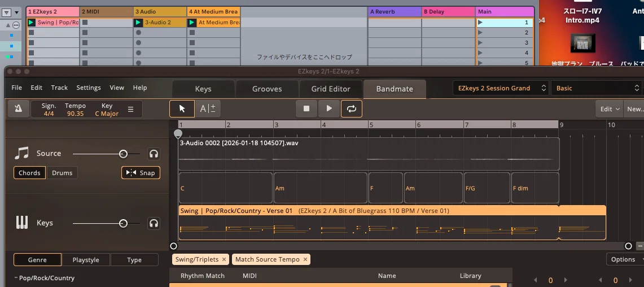Remove the Swing/Triplets filter tag
This screenshot has height=287, width=644.
(224, 259)
